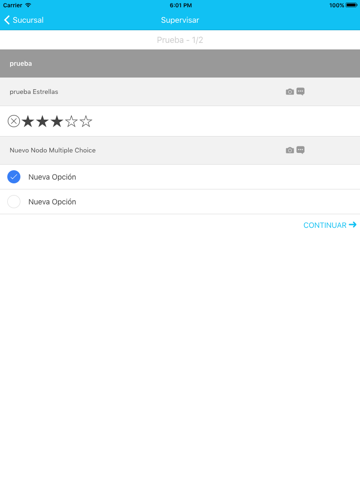Screen dimensions: 360x480
Task: Tap the battery indicator in status bar
Action: [352, 5]
